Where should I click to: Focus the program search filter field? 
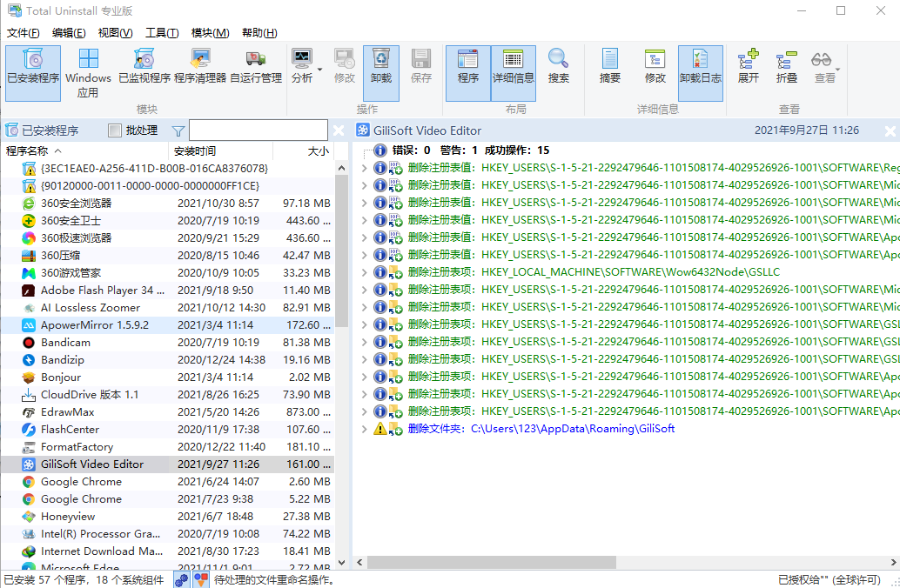tap(259, 130)
